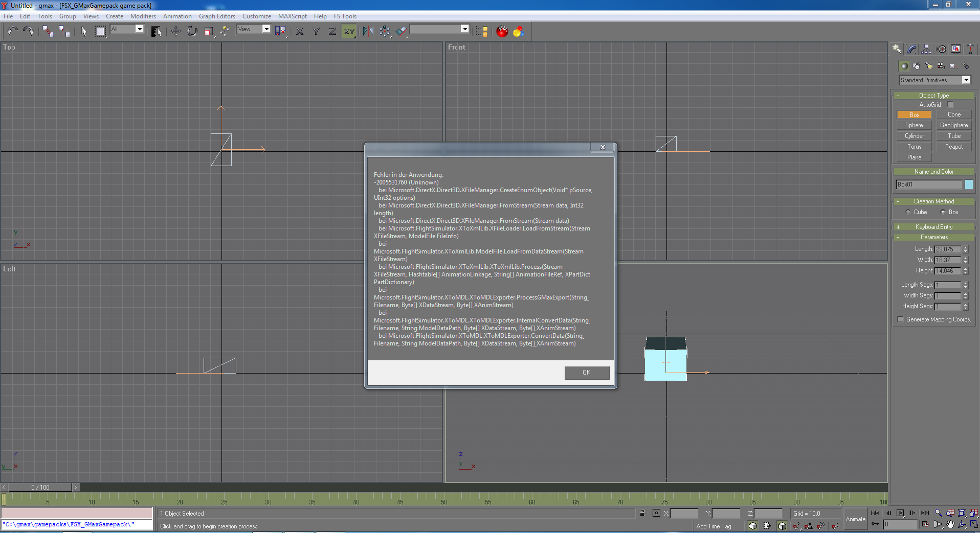Open the red material editor sphere icon
The width and height of the screenshot is (980, 533).
click(x=502, y=31)
